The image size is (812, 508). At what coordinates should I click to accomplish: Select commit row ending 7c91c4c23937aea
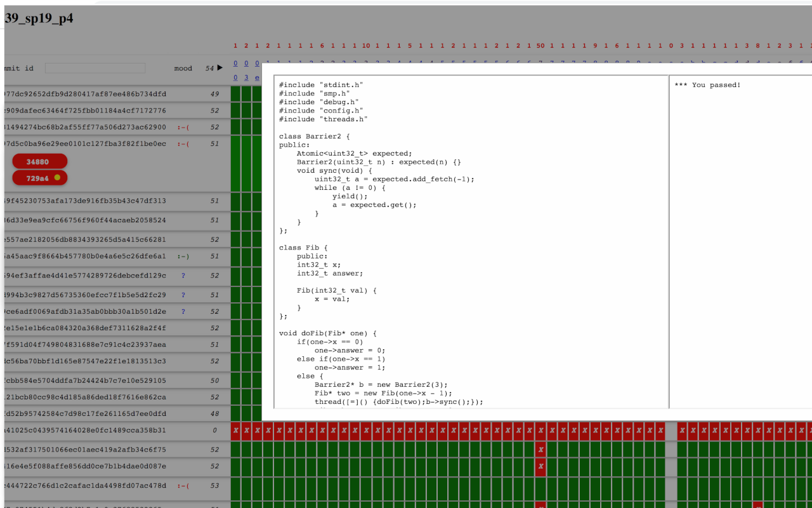coord(117,345)
